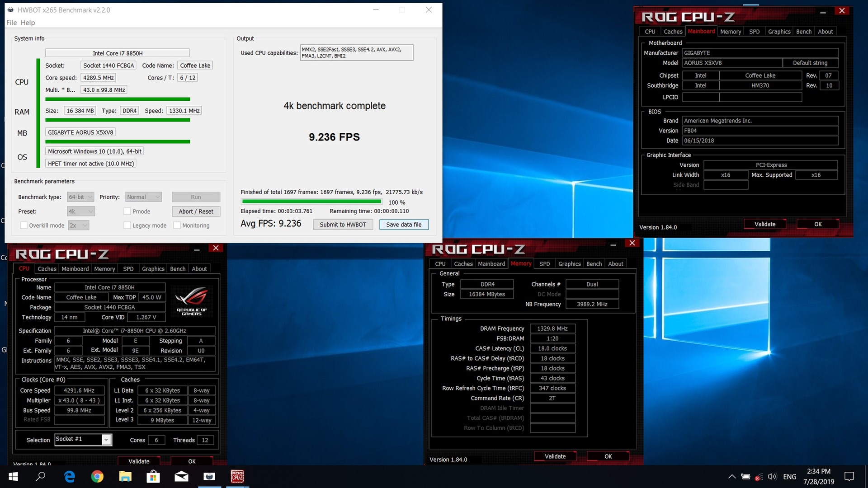
Task: Toggle Legacy mode checkbox
Action: coord(127,225)
